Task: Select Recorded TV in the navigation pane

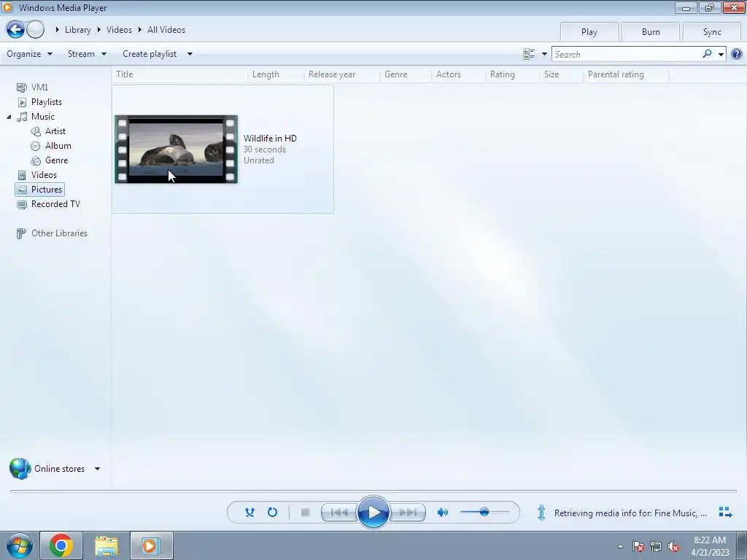Action: 55,204
